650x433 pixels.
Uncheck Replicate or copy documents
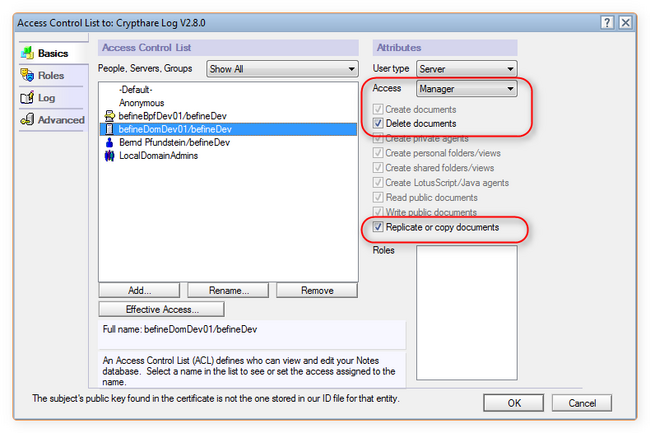(378, 228)
